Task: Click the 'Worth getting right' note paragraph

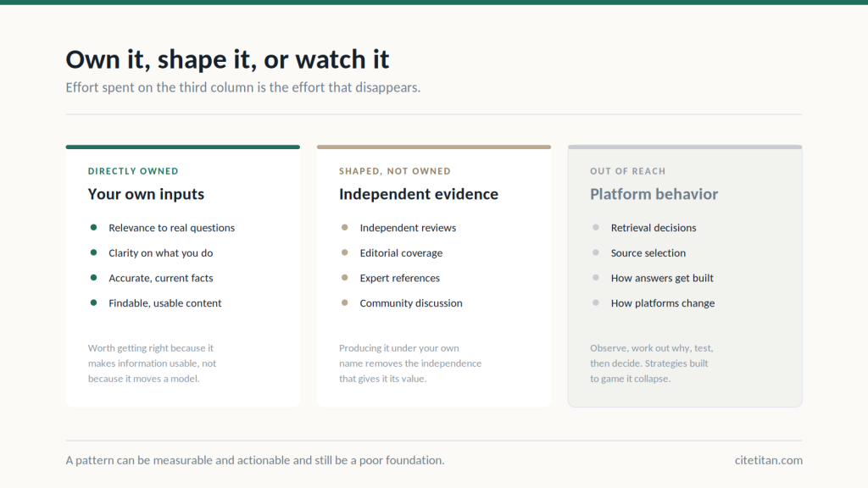Action: pyautogui.click(x=152, y=363)
